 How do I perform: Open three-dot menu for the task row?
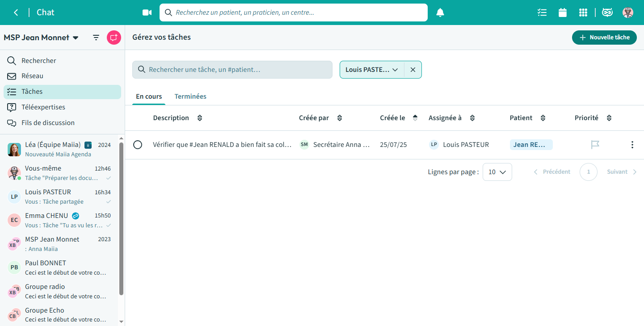click(632, 145)
